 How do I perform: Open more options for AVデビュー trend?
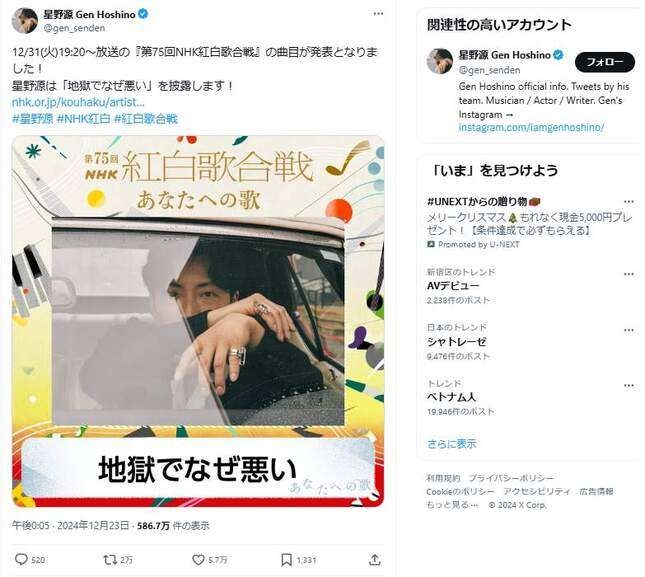pyautogui.click(x=629, y=274)
